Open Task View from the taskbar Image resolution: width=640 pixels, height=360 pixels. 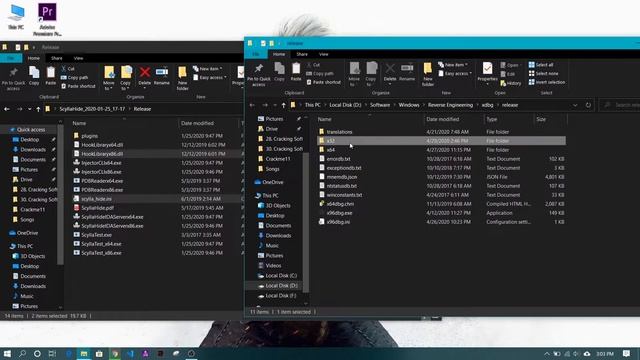(x=52, y=353)
